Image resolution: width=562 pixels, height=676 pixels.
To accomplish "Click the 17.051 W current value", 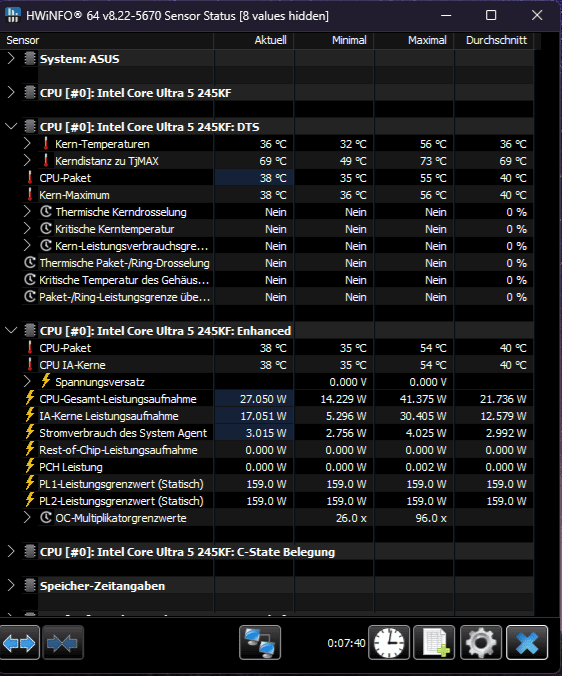I will coord(263,416).
